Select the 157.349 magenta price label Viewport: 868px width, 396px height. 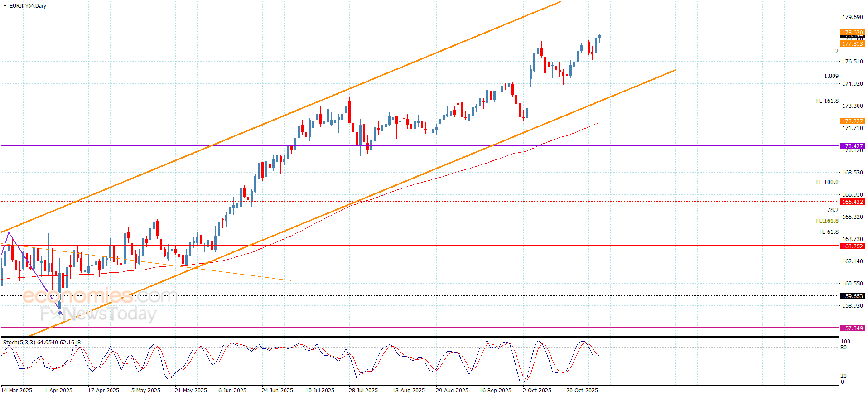tap(852, 328)
